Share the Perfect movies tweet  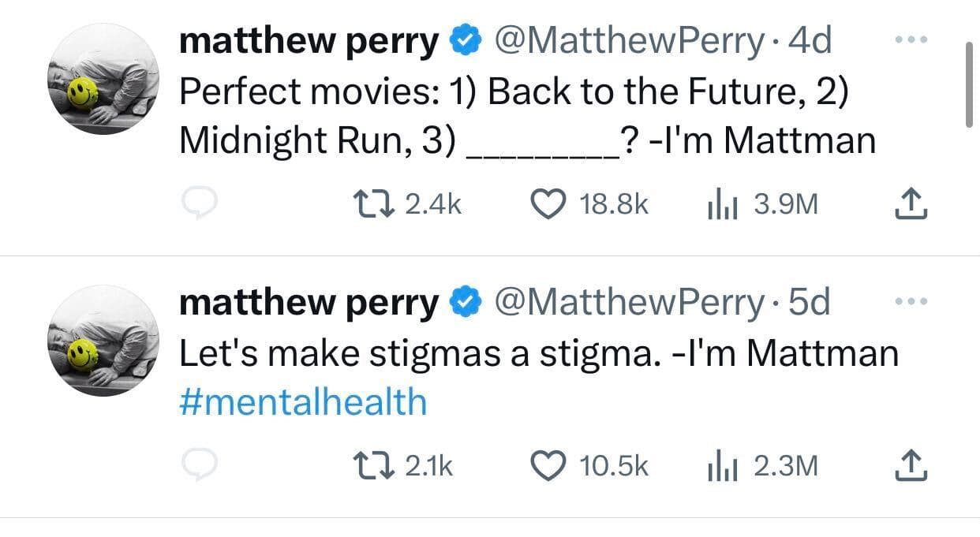[x=911, y=203]
